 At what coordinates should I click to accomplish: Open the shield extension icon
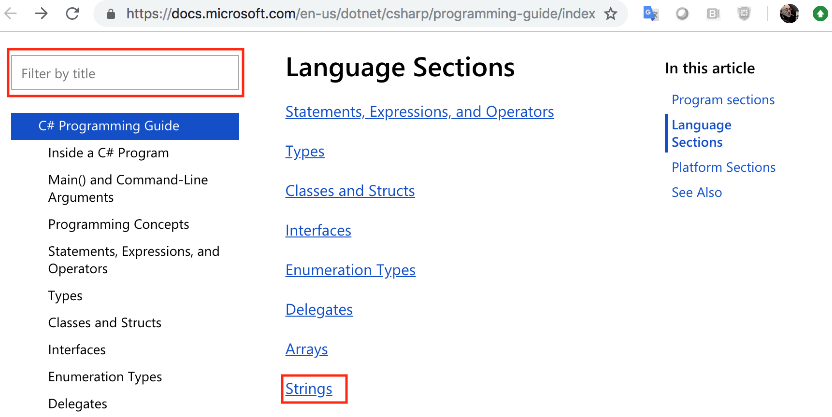pyautogui.click(x=744, y=14)
